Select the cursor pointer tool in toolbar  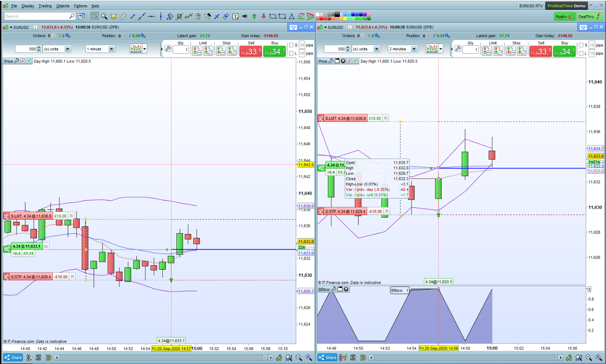[95, 17]
